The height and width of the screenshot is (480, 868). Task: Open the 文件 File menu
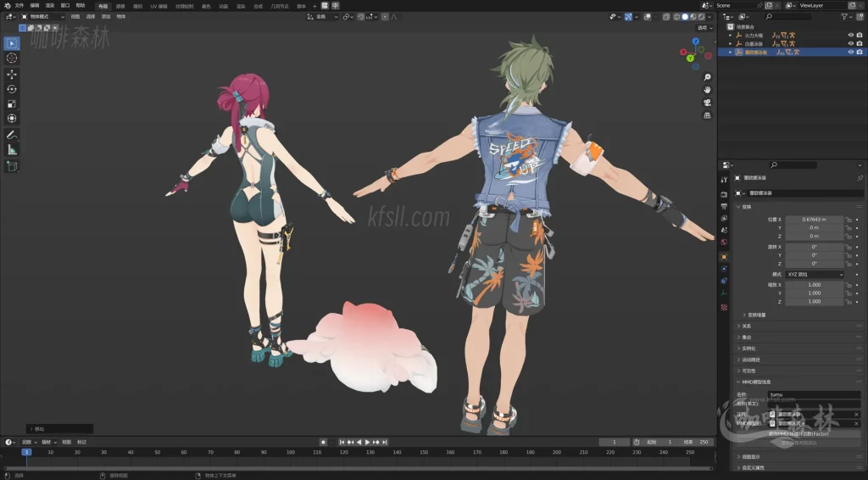[19, 6]
